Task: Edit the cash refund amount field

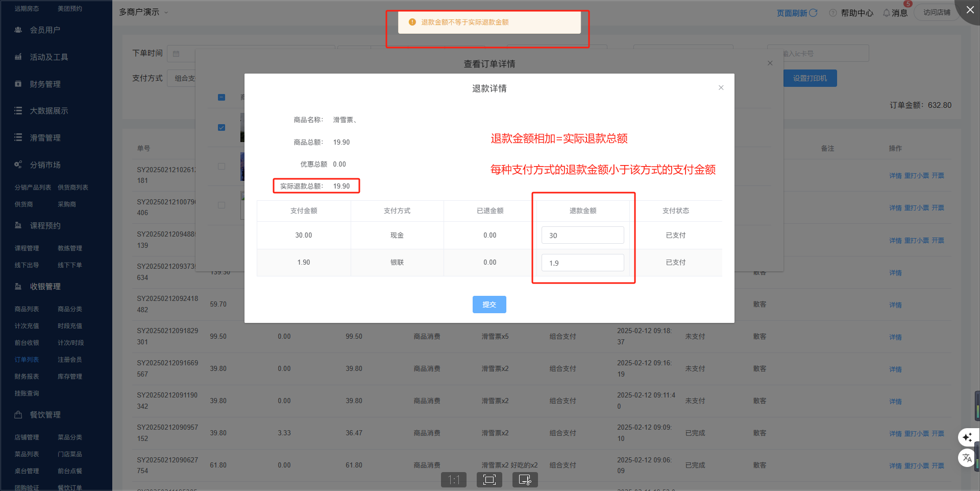Action: pos(582,236)
